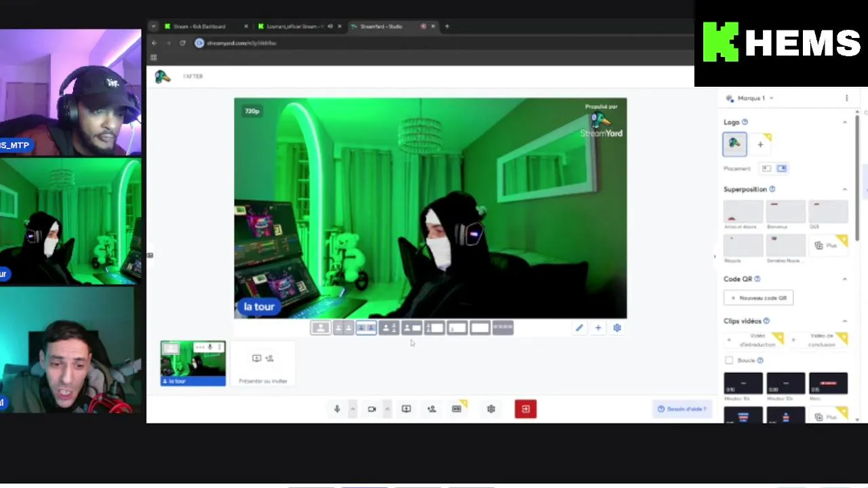Click the 'Présenter ou inviter' card

(x=263, y=365)
